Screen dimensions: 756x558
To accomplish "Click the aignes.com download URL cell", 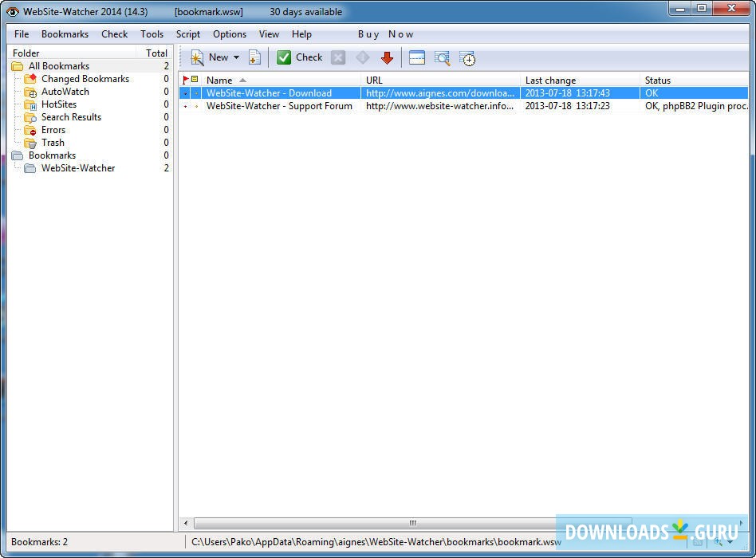I will tap(441, 93).
